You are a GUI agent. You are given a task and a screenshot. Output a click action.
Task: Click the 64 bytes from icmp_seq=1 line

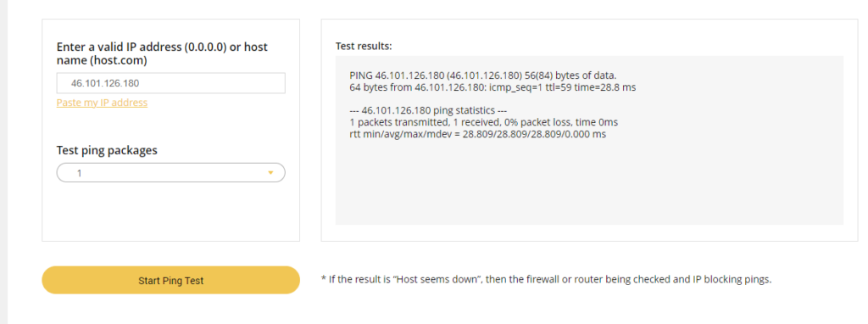[x=492, y=87]
